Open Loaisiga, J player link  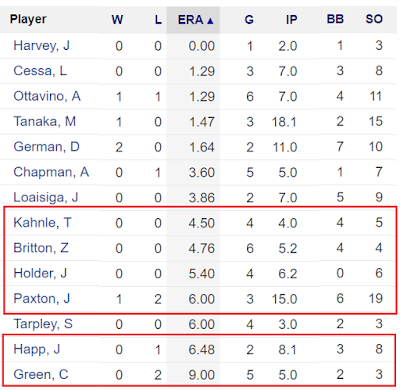(46, 198)
